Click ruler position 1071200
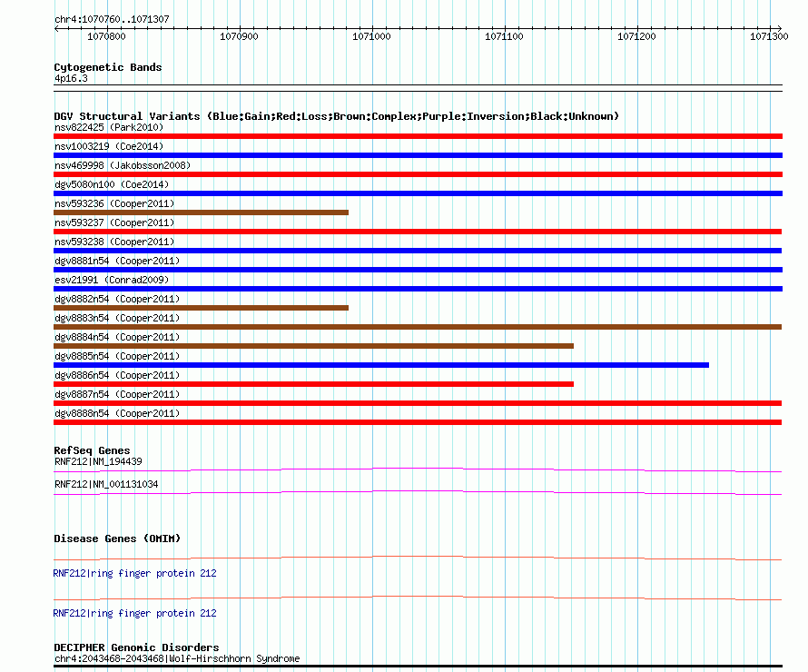808x672 pixels. click(x=636, y=36)
